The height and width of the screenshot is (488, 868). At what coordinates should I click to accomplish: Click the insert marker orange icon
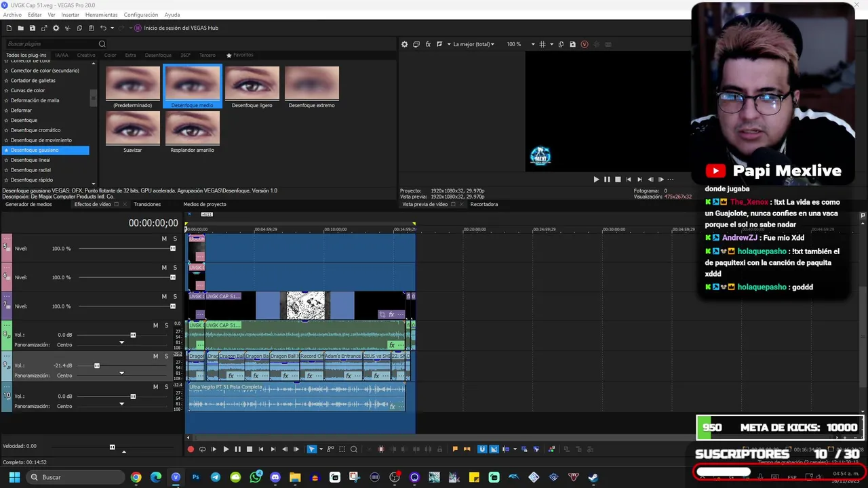[455, 449]
